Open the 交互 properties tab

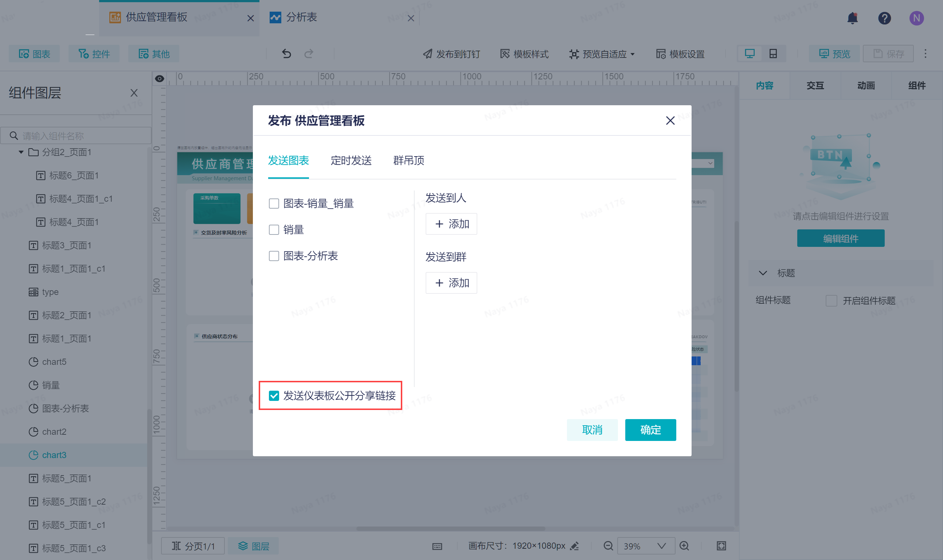(815, 86)
